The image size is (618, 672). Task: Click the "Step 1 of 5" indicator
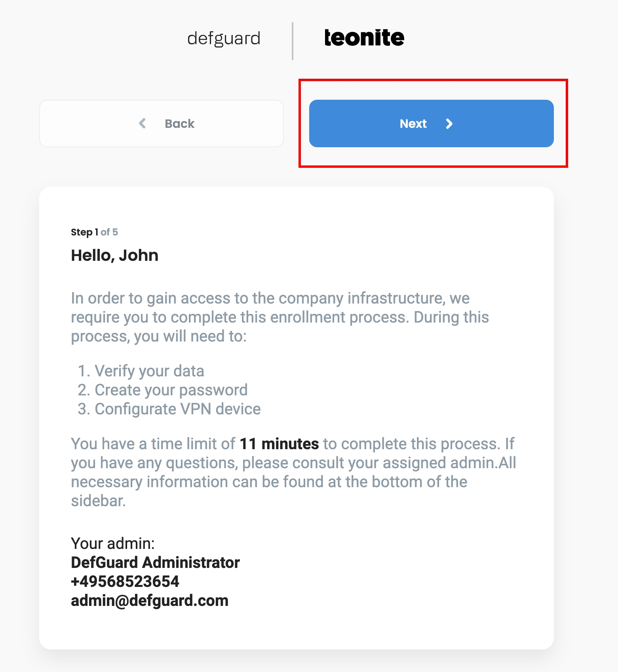click(94, 232)
